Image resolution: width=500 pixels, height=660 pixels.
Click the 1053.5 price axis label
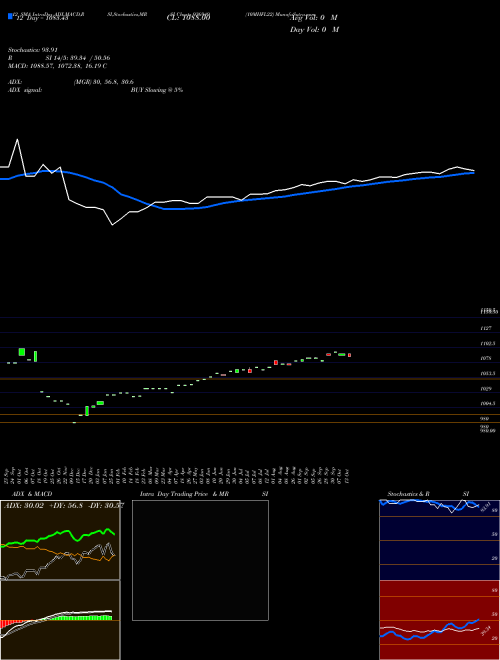tap(487, 373)
